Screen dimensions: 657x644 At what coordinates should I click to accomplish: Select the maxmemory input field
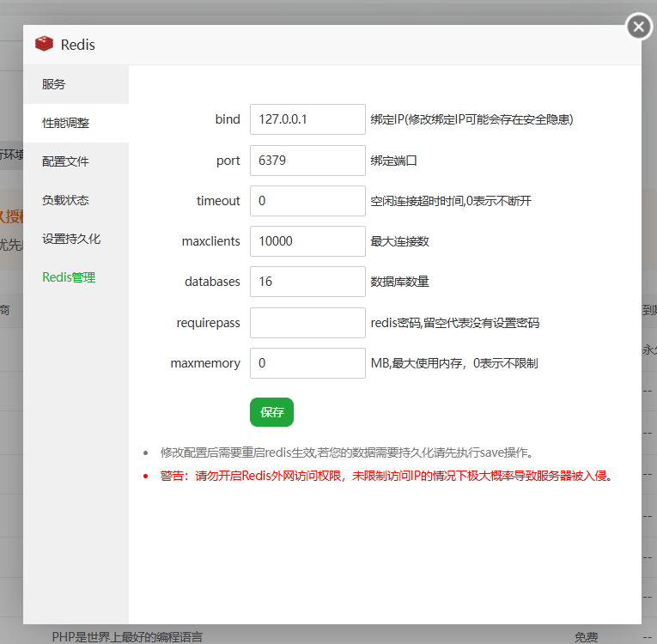tap(307, 363)
